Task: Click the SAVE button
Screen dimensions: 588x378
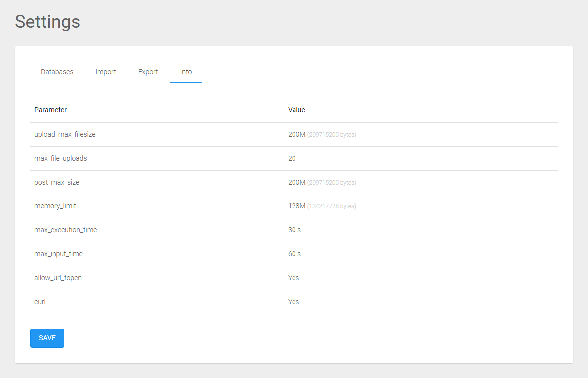Action: 47,338
